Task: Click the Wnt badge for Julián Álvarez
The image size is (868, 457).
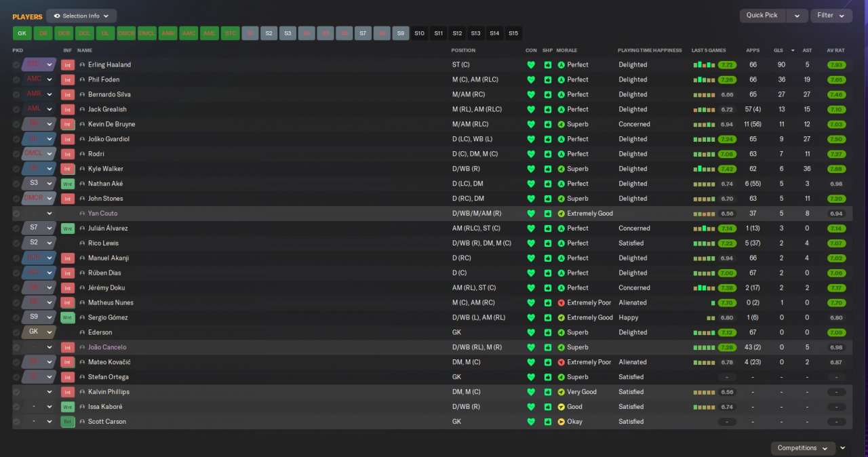Action: (x=68, y=228)
